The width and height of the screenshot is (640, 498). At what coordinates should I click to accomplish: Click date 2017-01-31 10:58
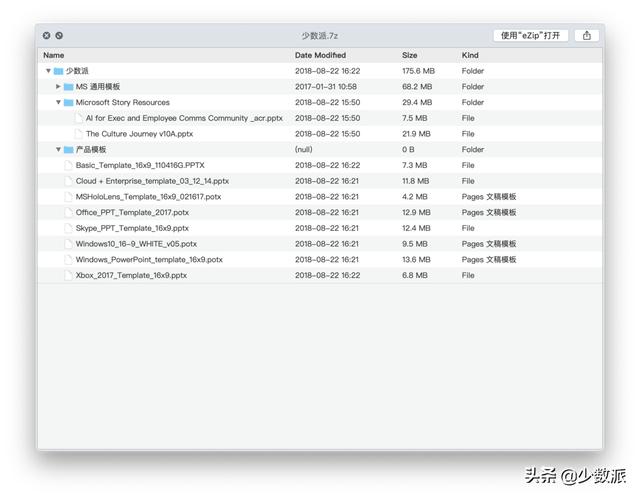click(326, 87)
